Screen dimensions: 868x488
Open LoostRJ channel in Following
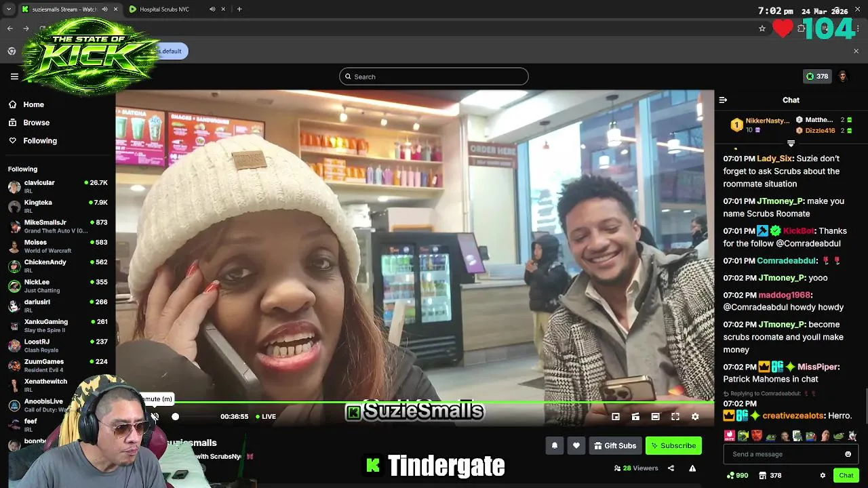point(58,345)
